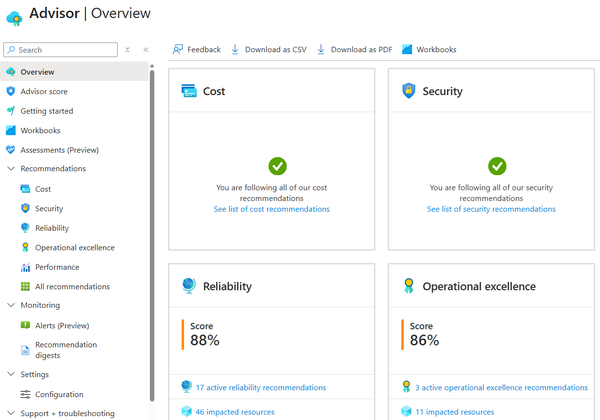Image resolution: width=600 pixels, height=420 pixels.
Task: Click Download as PDF button
Action: [355, 49]
